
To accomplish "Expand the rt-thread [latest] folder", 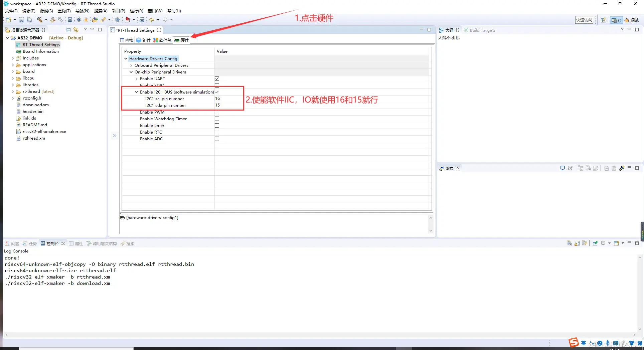I will point(13,92).
